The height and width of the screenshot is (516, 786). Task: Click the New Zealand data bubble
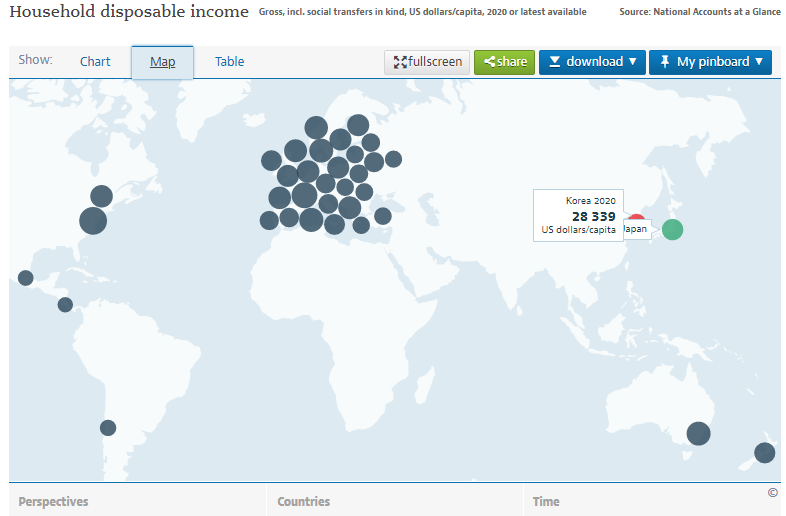pos(764,452)
